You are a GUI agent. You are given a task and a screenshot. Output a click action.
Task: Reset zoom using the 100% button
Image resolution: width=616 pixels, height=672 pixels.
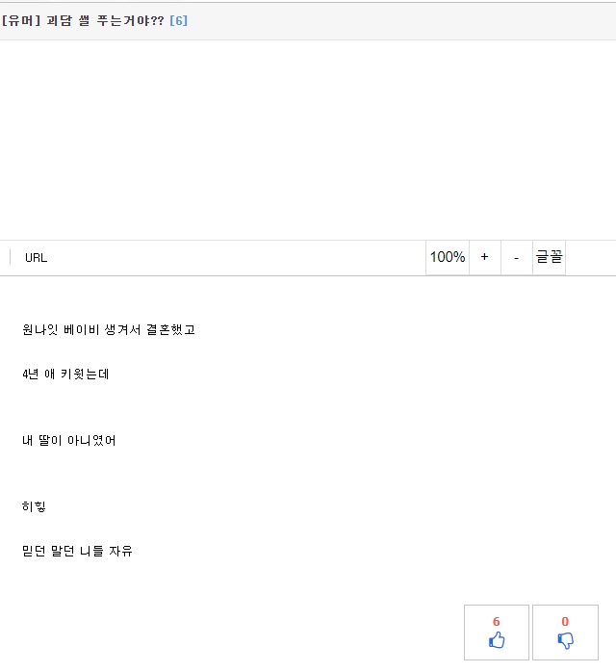(447, 257)
